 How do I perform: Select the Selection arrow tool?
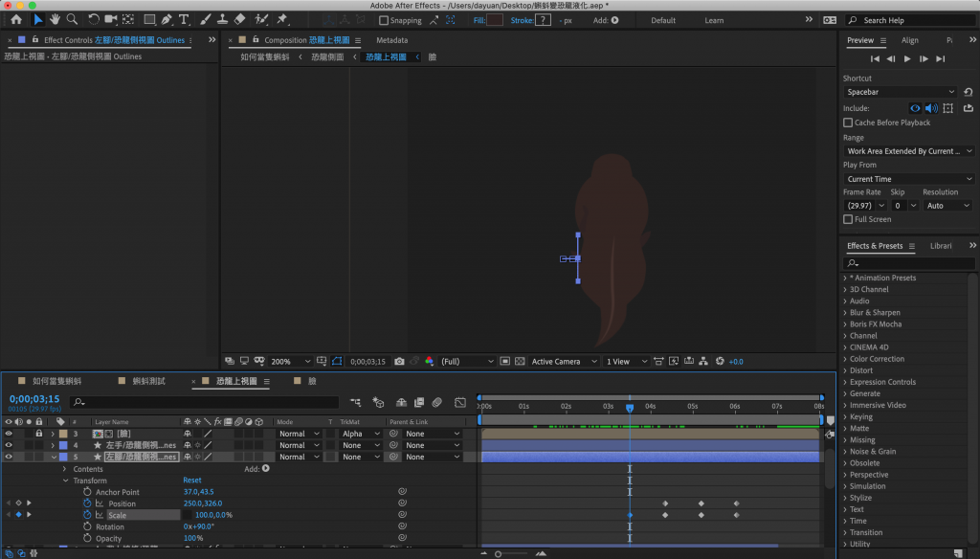pos(37,20)
